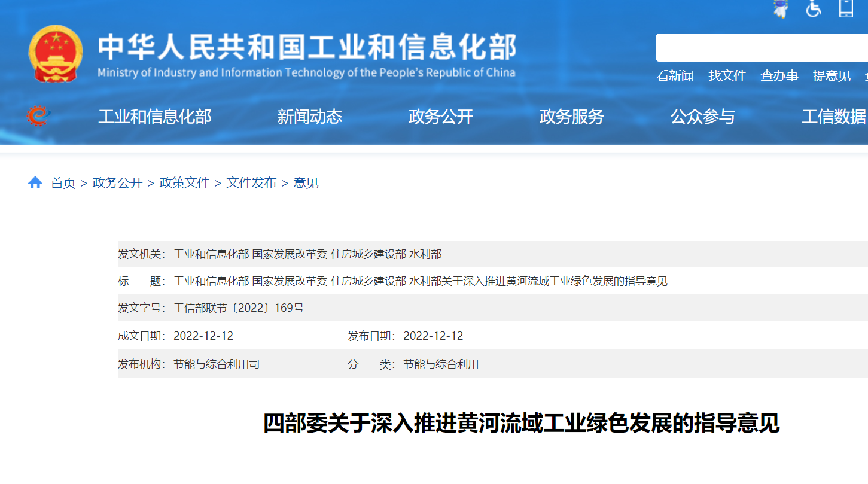Click the robot assistant icon

click(781, 8)
